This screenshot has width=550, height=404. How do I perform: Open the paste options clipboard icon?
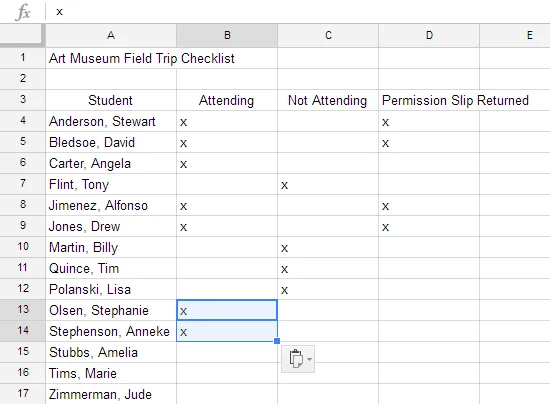click(x=296, y=359)
